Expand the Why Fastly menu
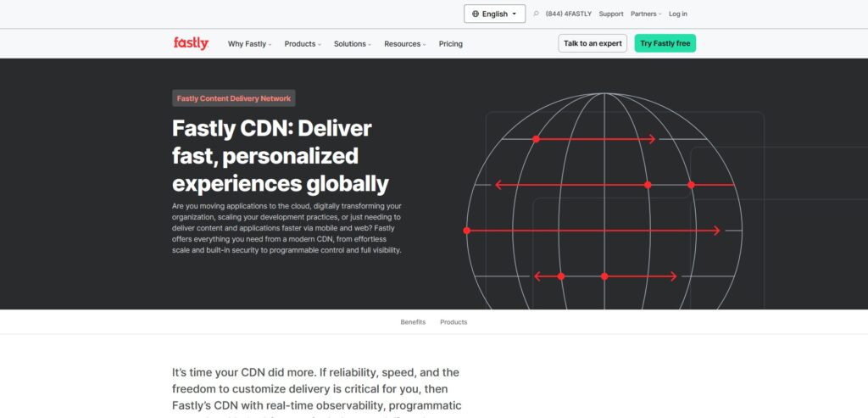 250,44
